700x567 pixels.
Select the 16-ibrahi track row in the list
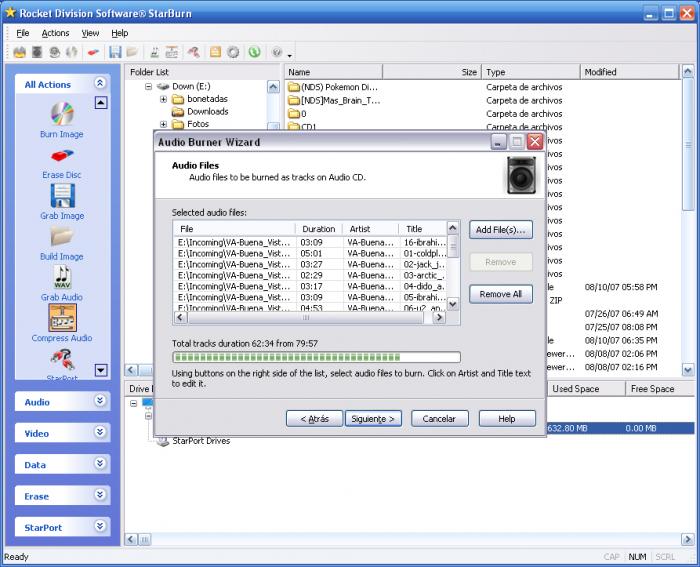310,242
